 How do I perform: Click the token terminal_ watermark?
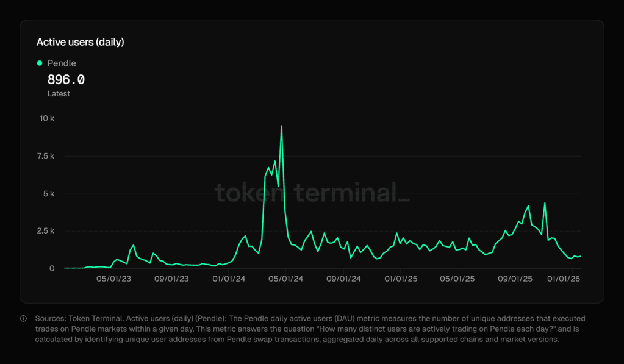tap(312, 193)
